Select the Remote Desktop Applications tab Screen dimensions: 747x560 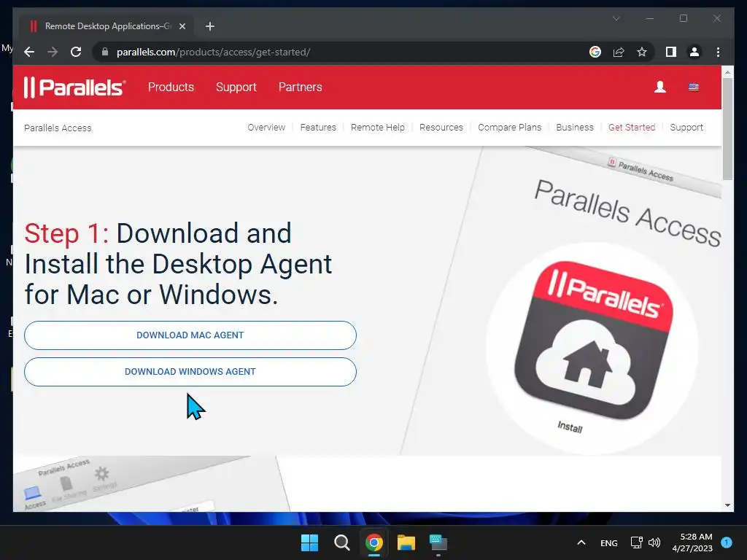[107, 26]
